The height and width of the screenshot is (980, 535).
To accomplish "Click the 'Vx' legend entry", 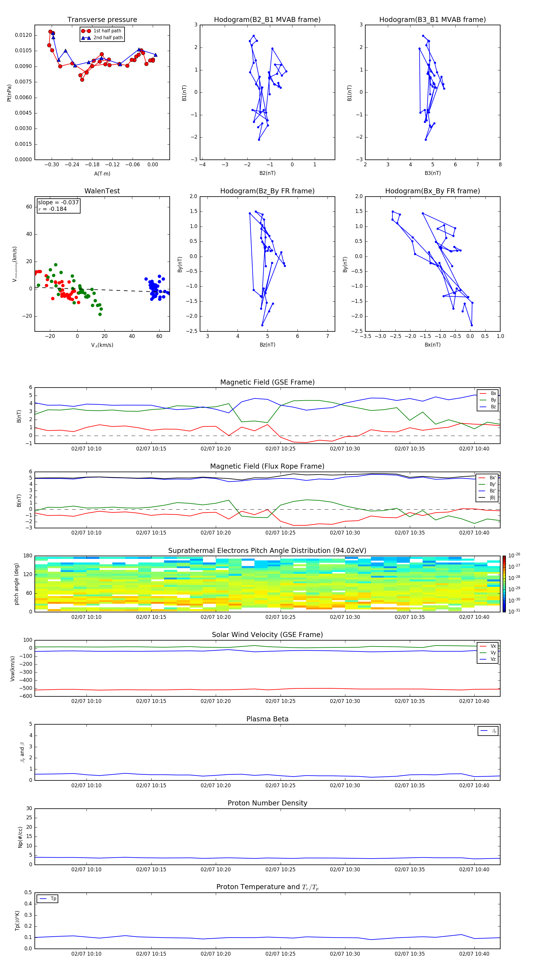I will point(488,646).
